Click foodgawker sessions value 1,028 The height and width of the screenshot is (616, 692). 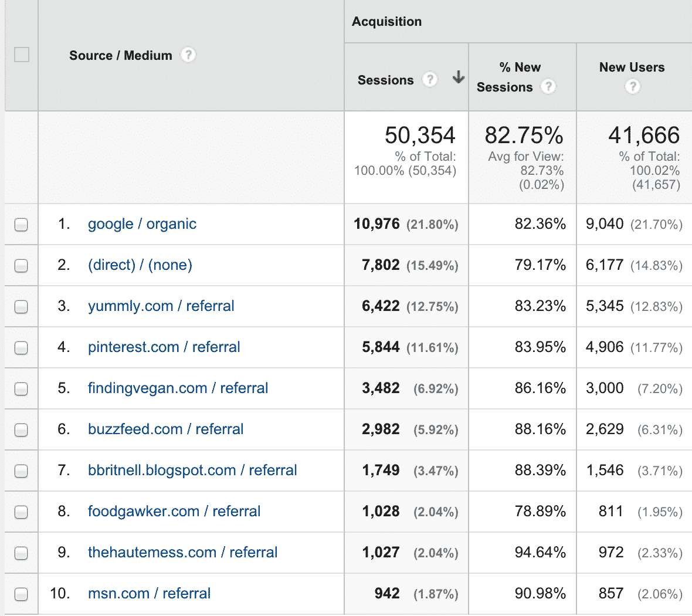(381, 512)
